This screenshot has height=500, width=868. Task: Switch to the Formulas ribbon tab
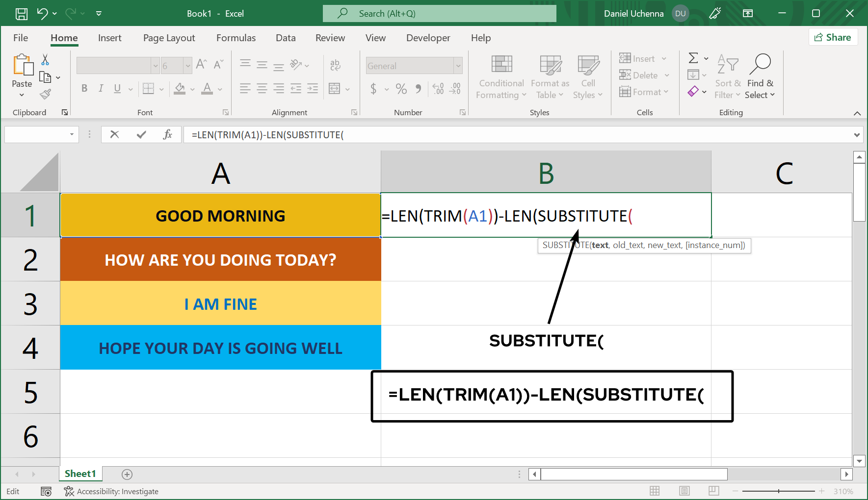pyautogui.click(x=236, y=38)
